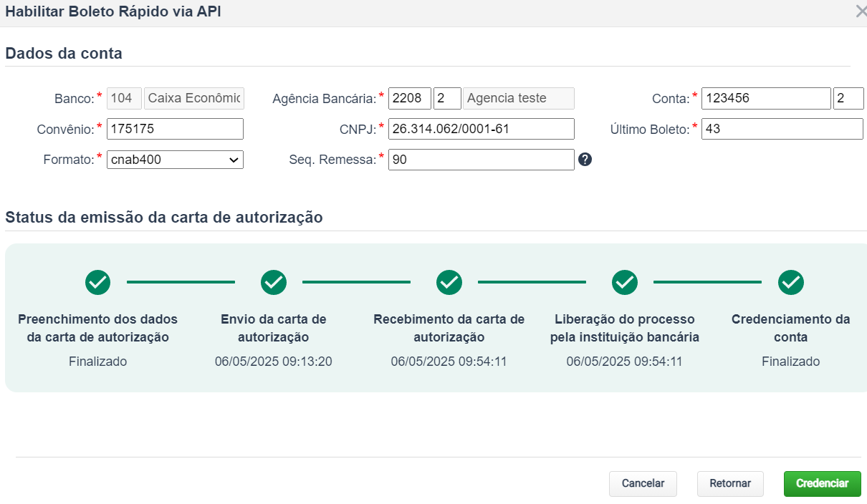867x504 pixels.
Task: Close the Habilitar Boleto Rápido dialog
Action: click(x=861, y=12)
